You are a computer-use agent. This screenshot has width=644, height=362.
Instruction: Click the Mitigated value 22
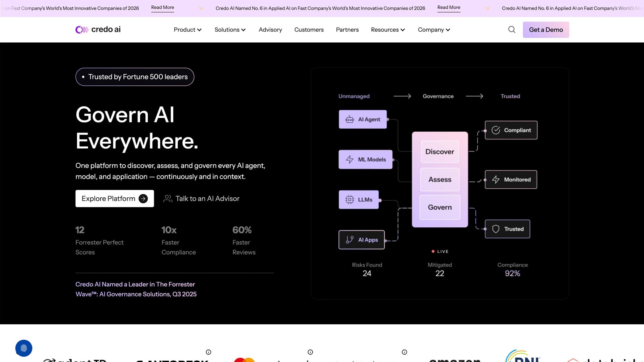pyautogui.click(x=440, y=274)
